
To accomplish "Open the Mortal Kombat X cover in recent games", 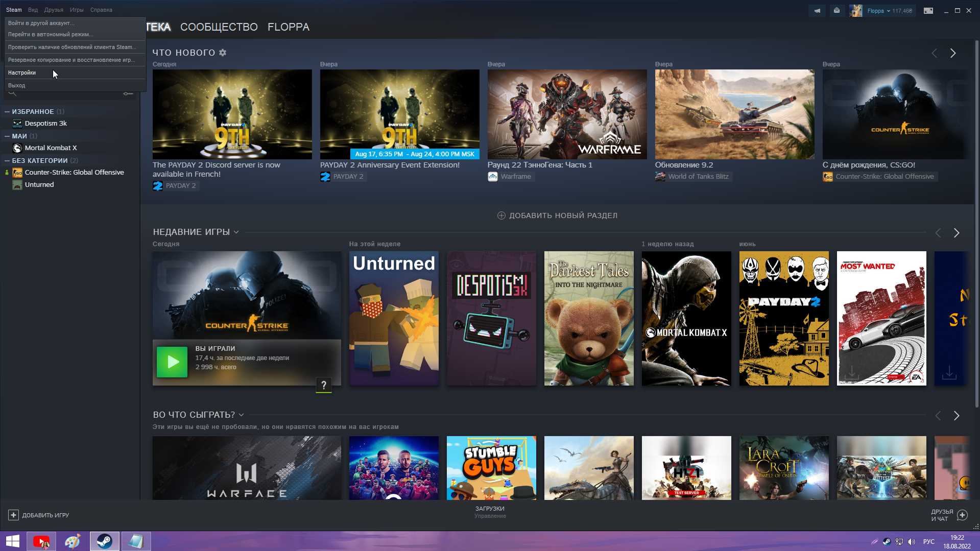I will [686, 318].
